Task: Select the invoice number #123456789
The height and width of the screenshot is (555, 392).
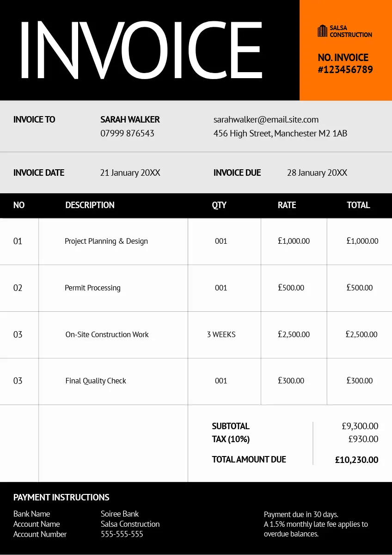Action: click(x=345, y=70)
